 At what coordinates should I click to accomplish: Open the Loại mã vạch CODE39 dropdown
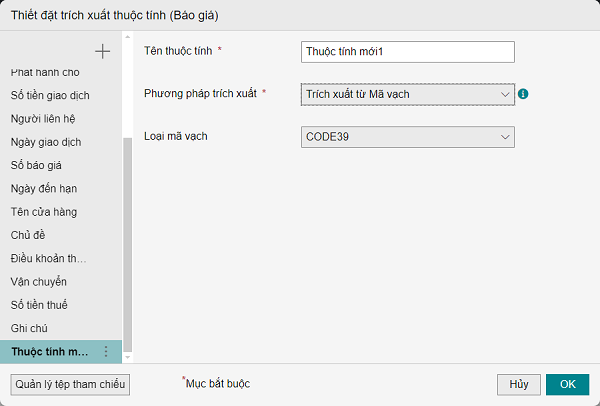[x=408, y=137]
